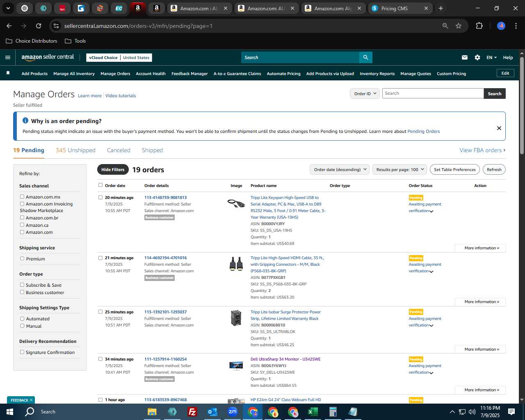This screenshot has height=420, width=525.
Task: Open the mail messages icon
Action: tap(465, 57)
